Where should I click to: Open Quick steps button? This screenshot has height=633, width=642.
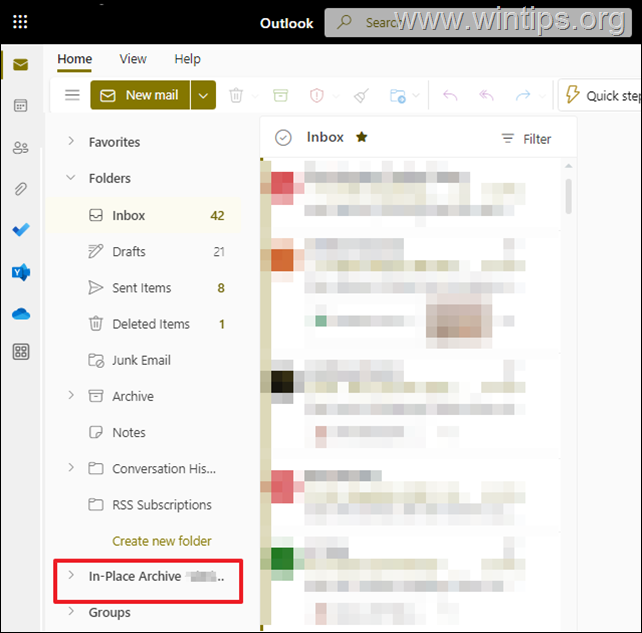point(600,95)
